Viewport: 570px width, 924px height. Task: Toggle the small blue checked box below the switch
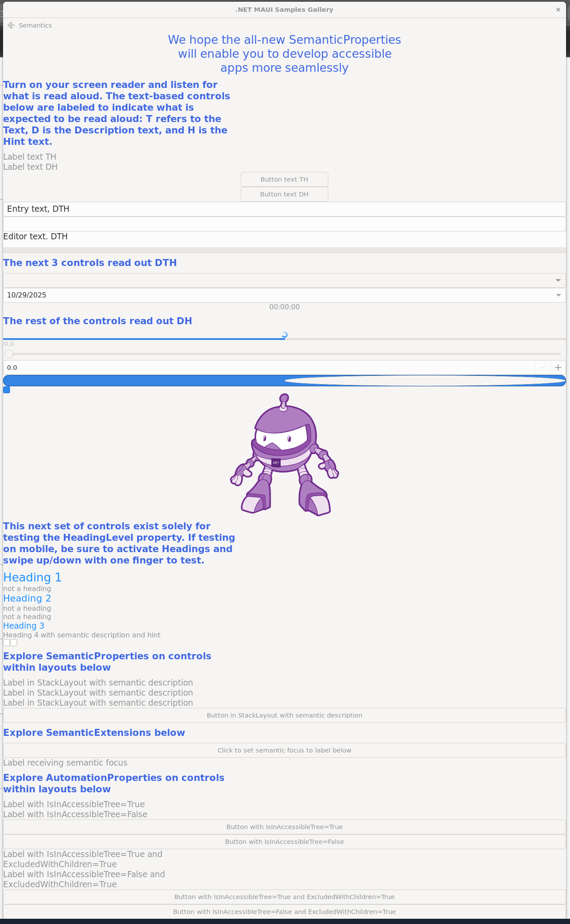point(7,390)
